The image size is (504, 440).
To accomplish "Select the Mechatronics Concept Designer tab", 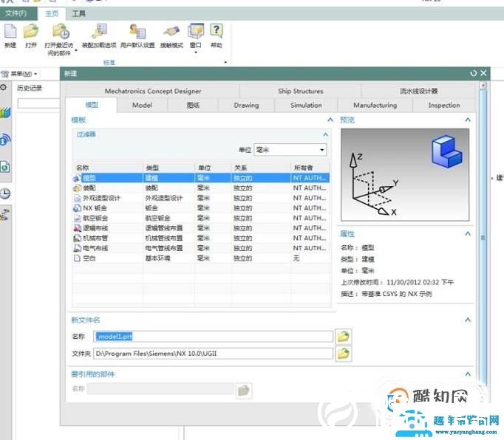I will point(153,92).
